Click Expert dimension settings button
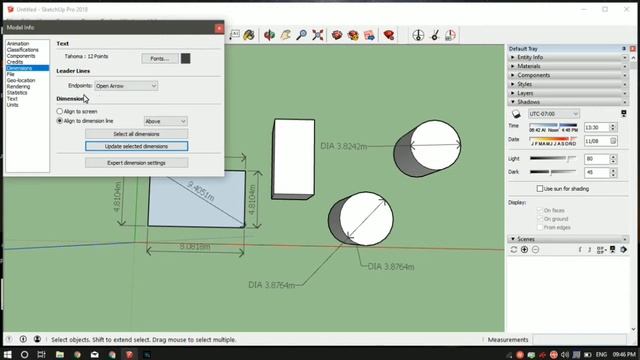Screen dimensions: 640x360 [x=136, y=163]
